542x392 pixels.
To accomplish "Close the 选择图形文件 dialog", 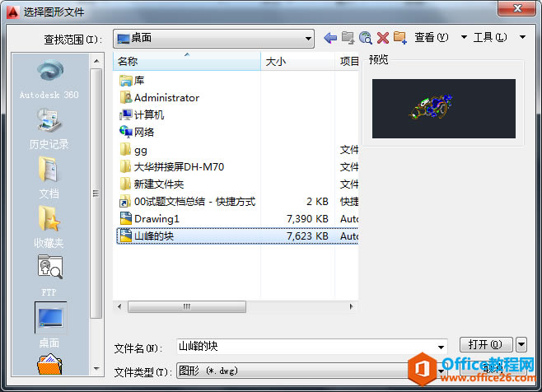I will point(517,8).
